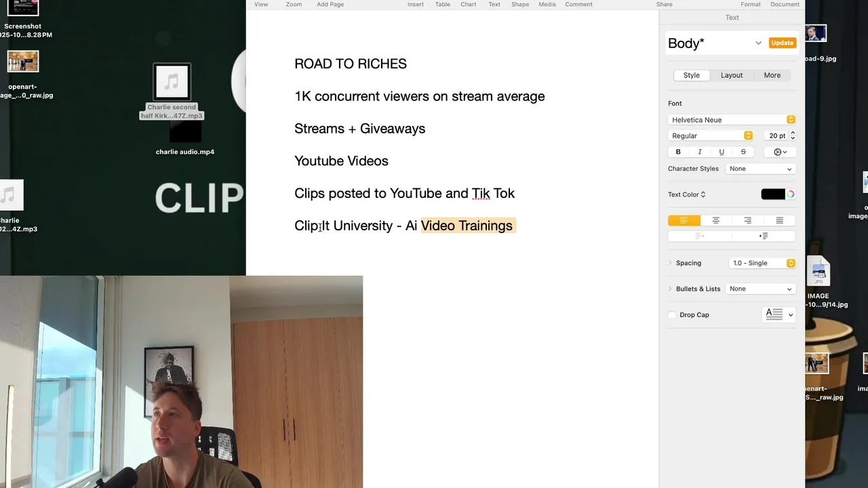Switch to the Layout tab

pyautogui.click(x=732, y=75)
